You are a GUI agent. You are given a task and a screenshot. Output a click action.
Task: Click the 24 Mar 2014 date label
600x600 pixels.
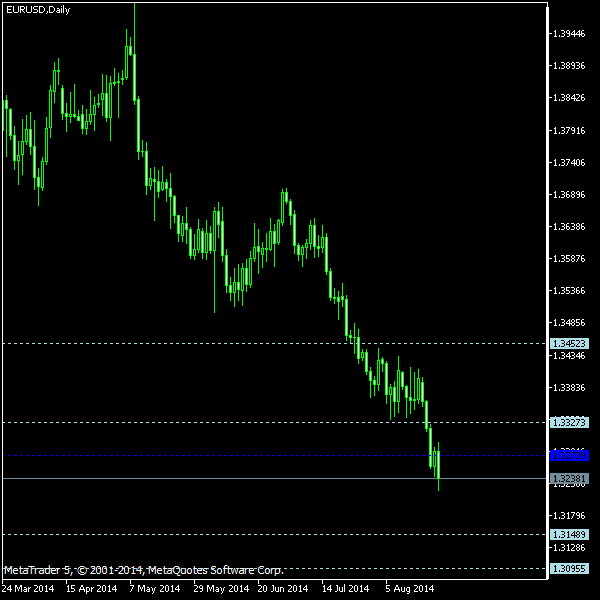tap(28, 589)
